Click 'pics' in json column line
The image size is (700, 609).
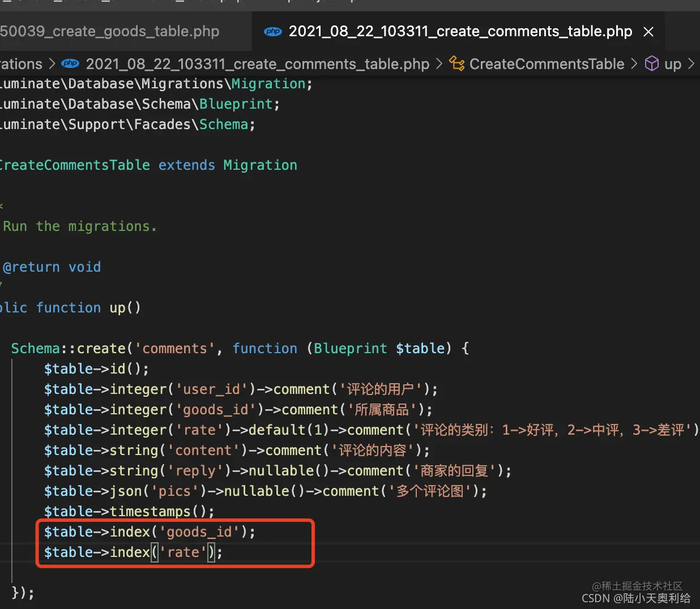[175, 491]
